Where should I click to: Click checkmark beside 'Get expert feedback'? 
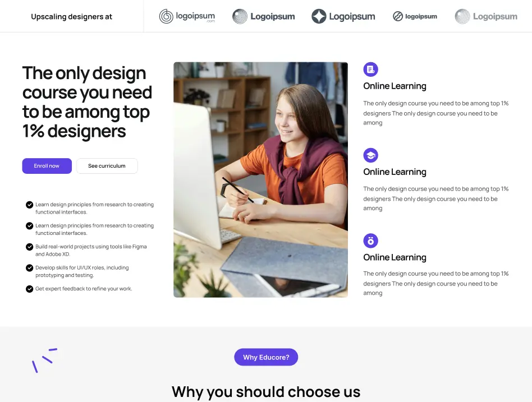pos(30,289)
